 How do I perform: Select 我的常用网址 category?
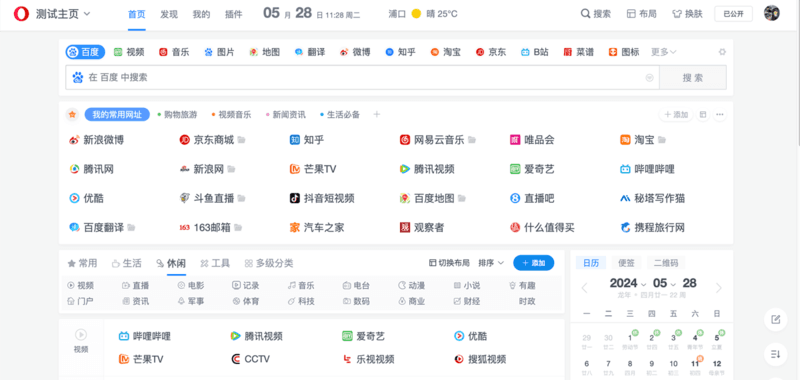117,115
